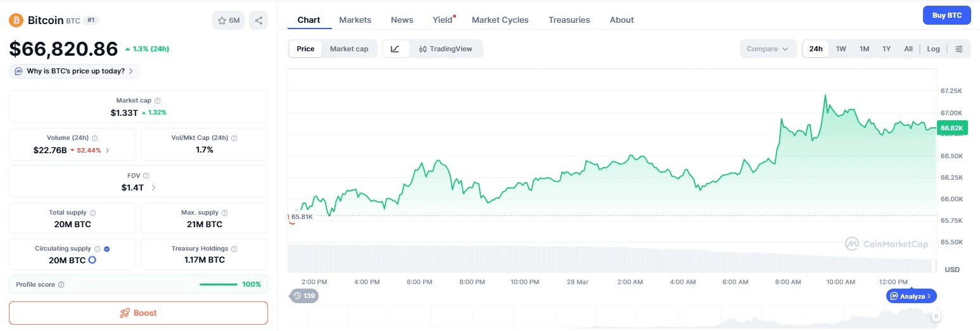The height and width of the screenshot is (331, 980).
Task: Switch chart to Market cap view
Action: coord(348,49)
